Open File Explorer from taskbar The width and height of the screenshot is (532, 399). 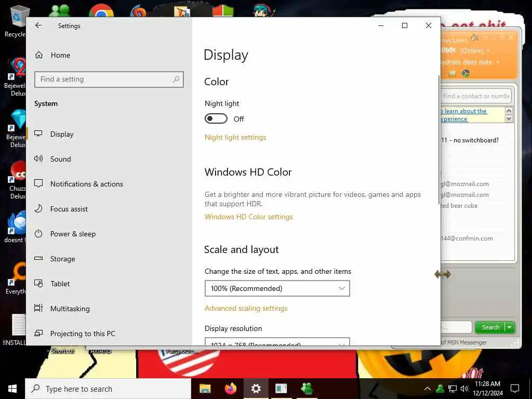205,389
